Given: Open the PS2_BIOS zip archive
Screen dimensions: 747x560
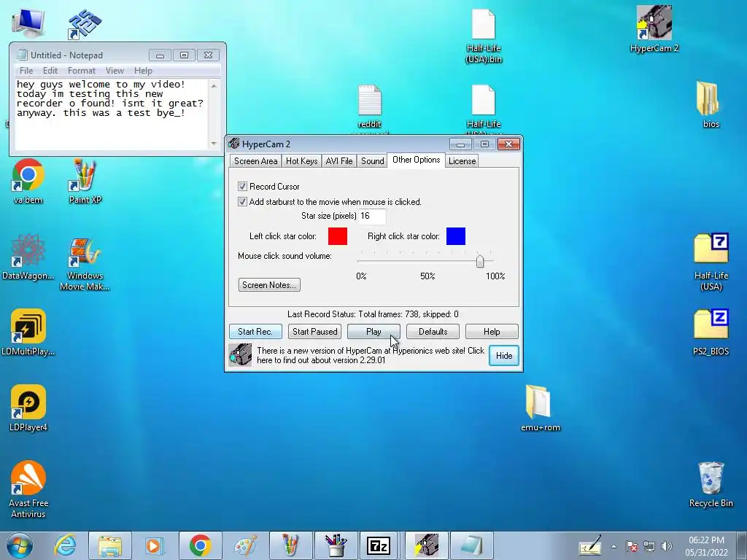Looking at the screenshot, I should click(x=711, y=332).
